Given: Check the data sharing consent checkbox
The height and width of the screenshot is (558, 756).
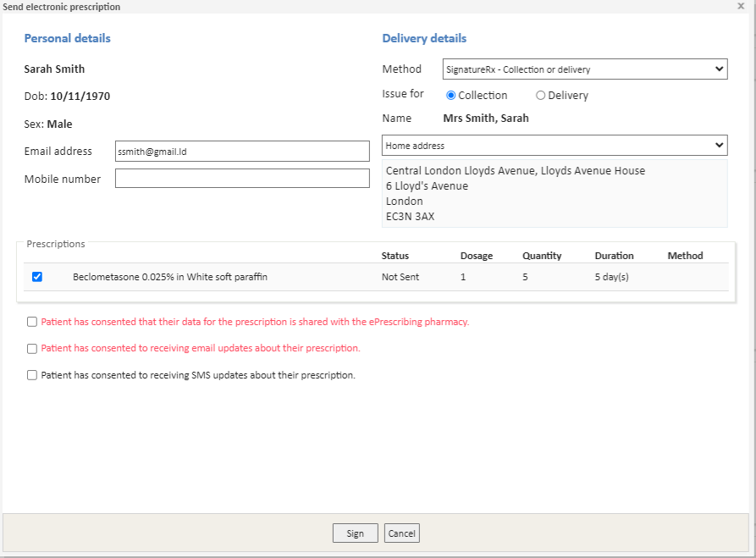Looking at the screenshot, I should (x=31, y=322).
